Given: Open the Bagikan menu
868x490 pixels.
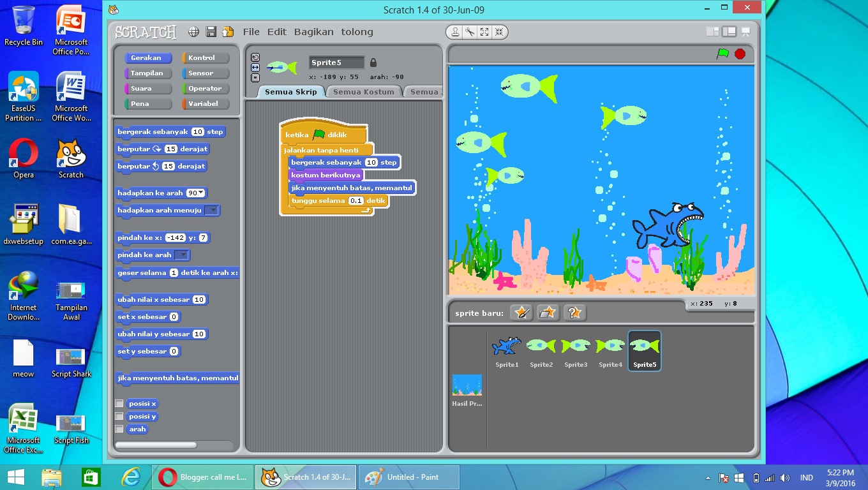Looking at the screenshot, I should pyautogui.click(x=313, y=31).
